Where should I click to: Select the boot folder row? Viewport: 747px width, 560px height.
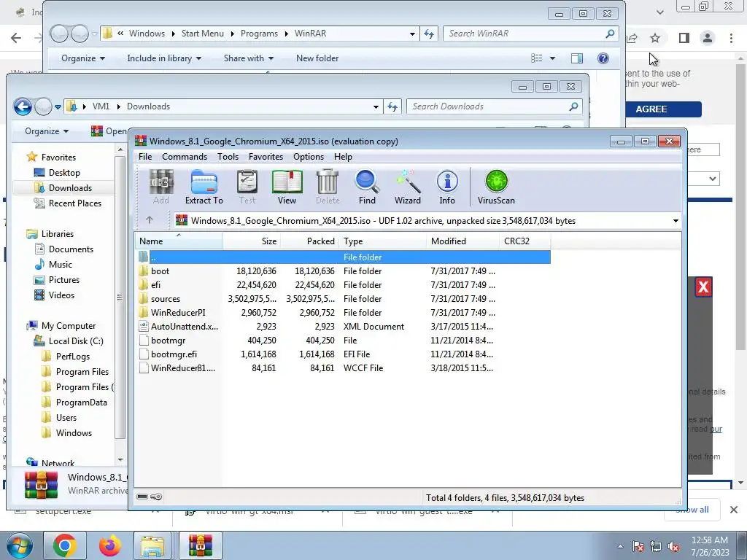[x=343, y=271]
